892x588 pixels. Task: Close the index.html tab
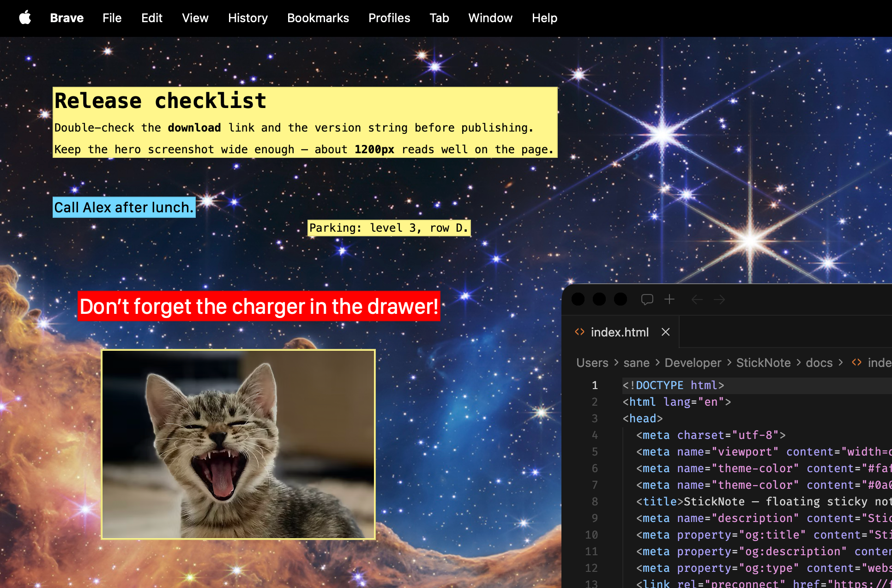pos(665,332)
